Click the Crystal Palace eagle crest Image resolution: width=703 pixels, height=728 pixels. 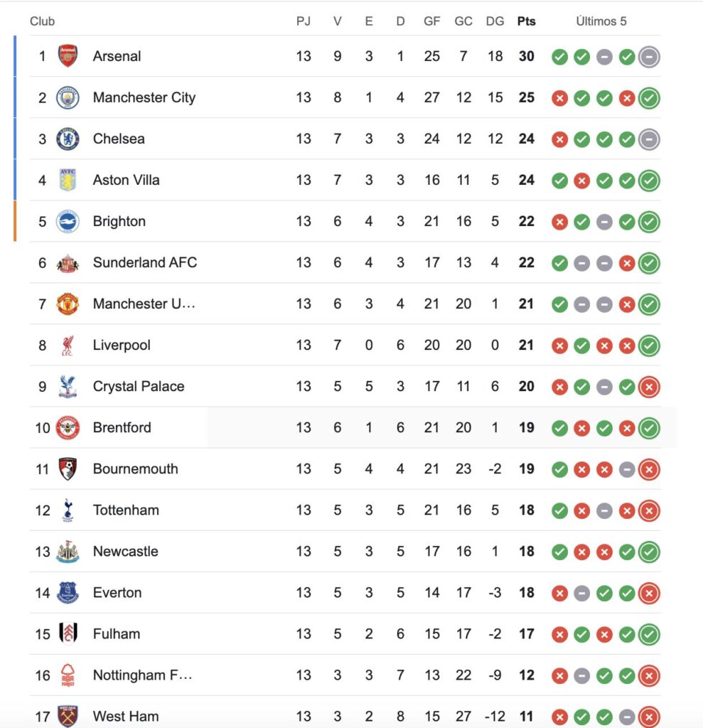[x=68, y=387]
